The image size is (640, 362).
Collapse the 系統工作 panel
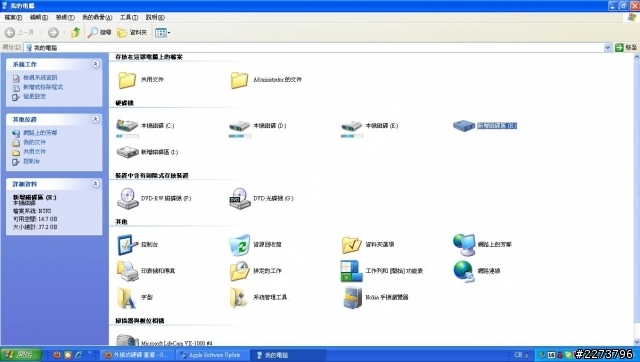tap(96, 64)
